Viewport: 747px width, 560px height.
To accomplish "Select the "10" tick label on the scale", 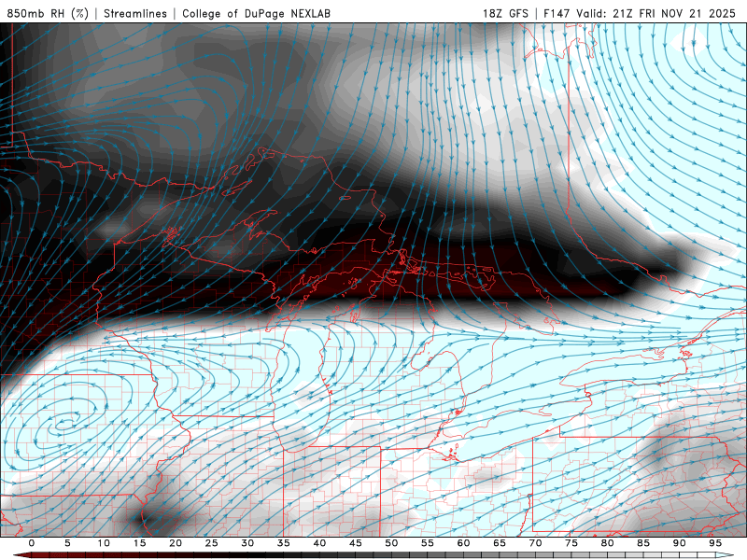I will (104, 543).
